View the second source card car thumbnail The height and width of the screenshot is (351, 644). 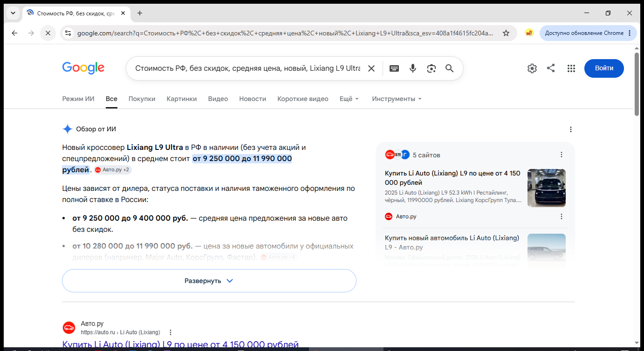[x=547, y=251]
